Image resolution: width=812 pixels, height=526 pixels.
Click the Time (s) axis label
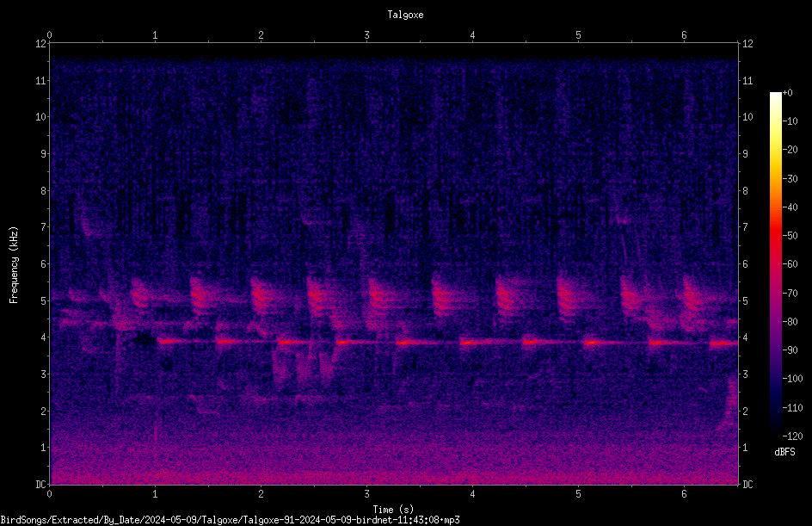point(393,510)
